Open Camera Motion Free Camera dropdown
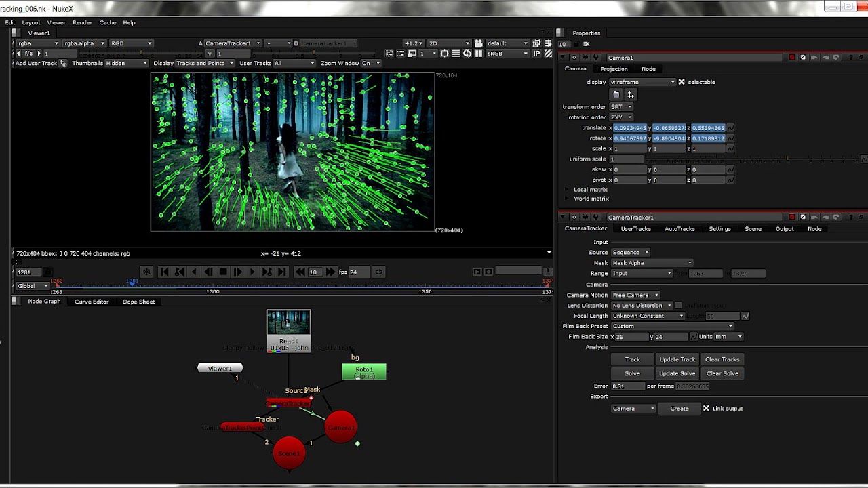868x488 pixels. point(635,295)
